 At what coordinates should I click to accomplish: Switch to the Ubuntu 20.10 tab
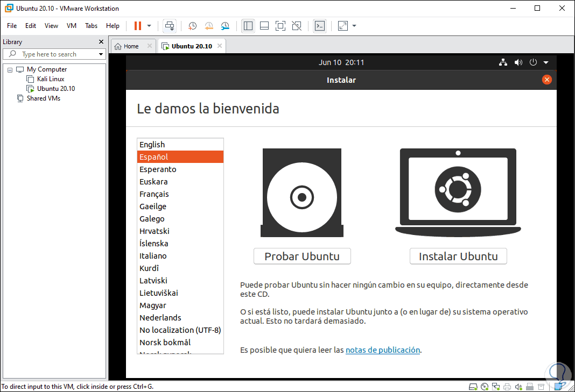click(x=192, y=46)
